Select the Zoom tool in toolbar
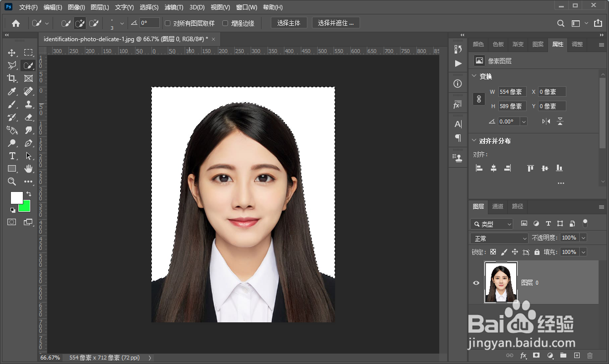This screenshot has width=609, height=364. pyautogui.click(x=12, y=182)
